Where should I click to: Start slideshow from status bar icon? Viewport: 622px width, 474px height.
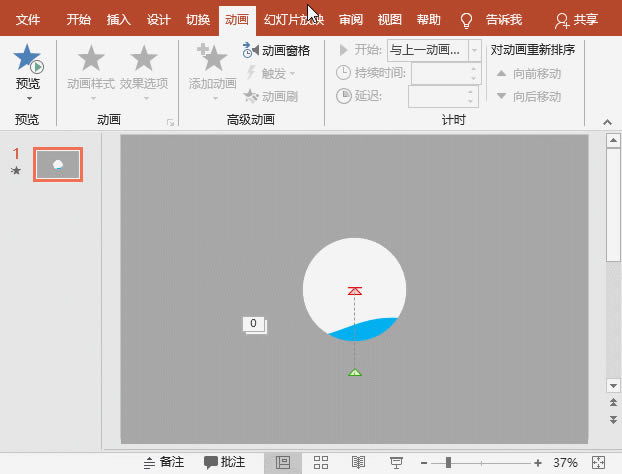(x=395, y=462)
